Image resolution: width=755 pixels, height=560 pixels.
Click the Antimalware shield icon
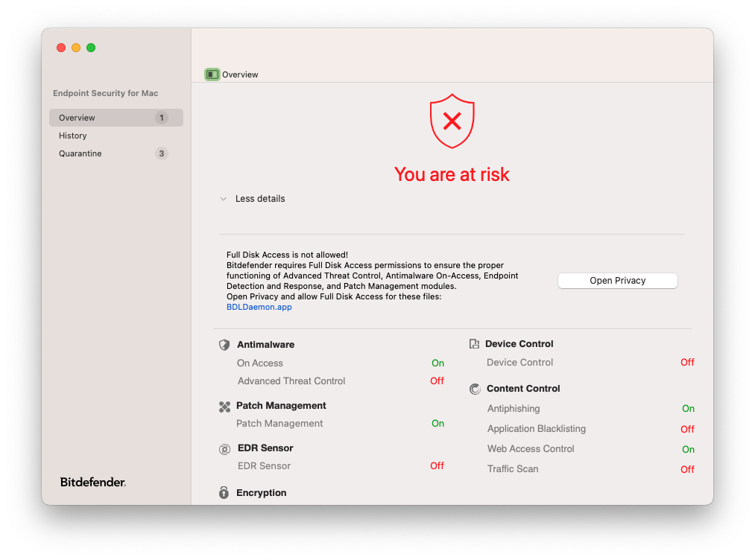point(224,345)
